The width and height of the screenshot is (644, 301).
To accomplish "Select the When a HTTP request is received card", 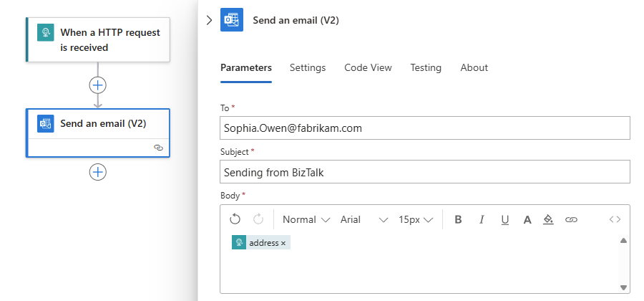I will (x=98, y=39).
